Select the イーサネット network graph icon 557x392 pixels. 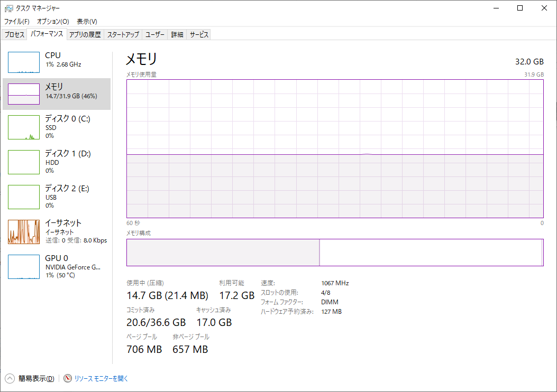(x=24, y=232)
